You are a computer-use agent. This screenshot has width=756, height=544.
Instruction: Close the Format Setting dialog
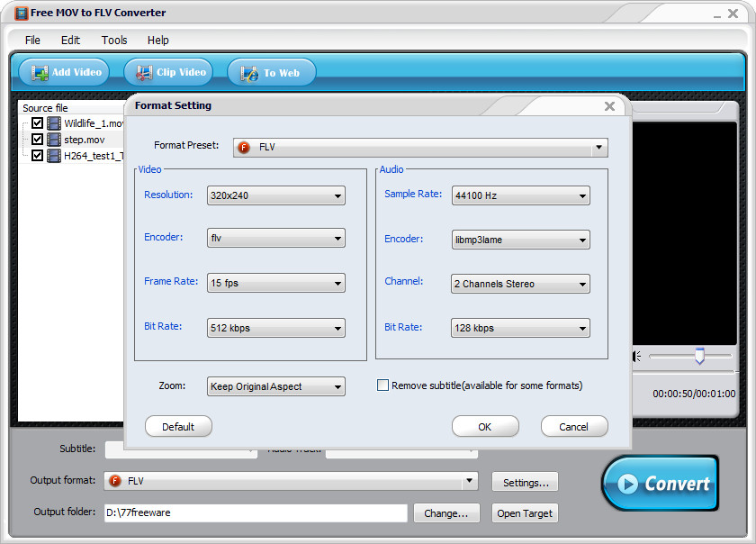609,106
